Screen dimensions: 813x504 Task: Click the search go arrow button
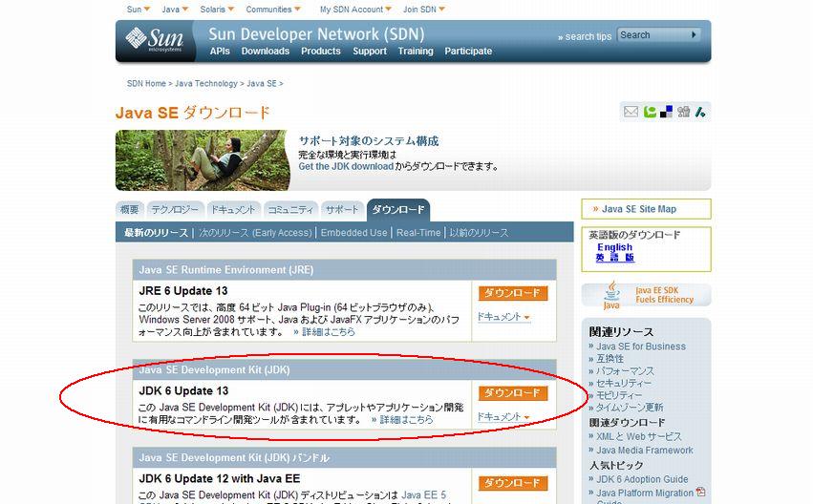point(694,34)
